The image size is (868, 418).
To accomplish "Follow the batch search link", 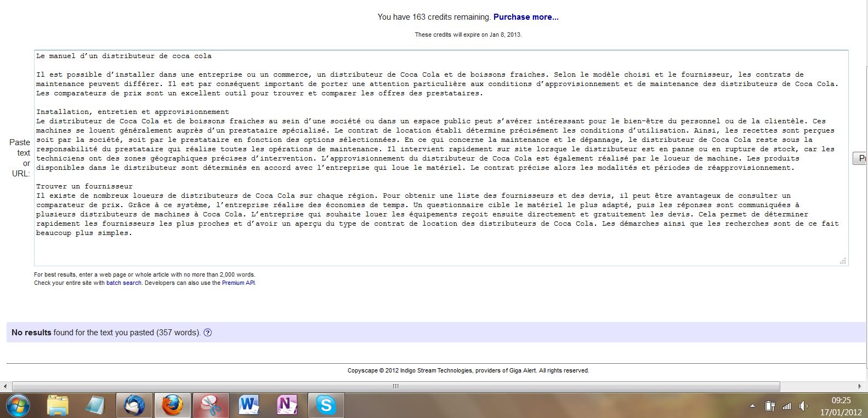I will pyautogui.click(x=123, y=283).
